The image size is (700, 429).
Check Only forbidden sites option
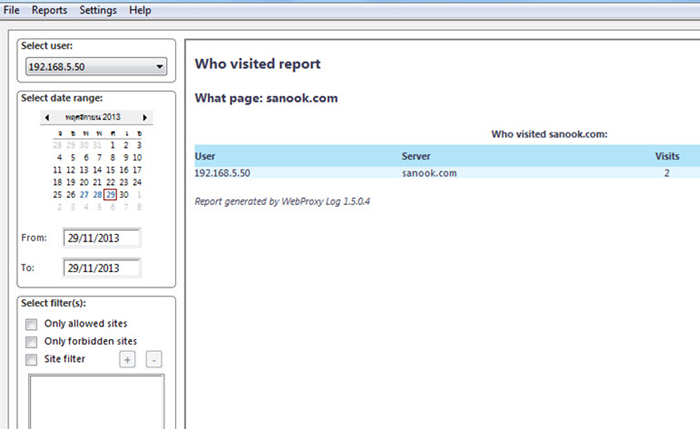pos(32,342)
